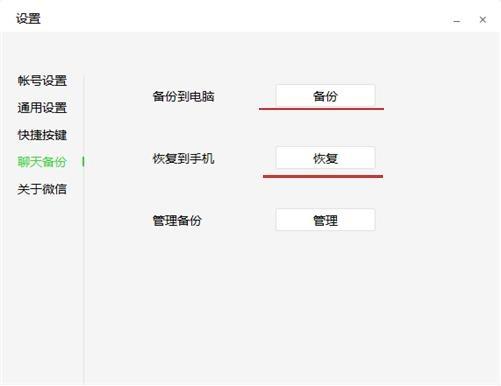Click the red underline below 备份 button
The image size is (501, 386).
pos(321,109)
